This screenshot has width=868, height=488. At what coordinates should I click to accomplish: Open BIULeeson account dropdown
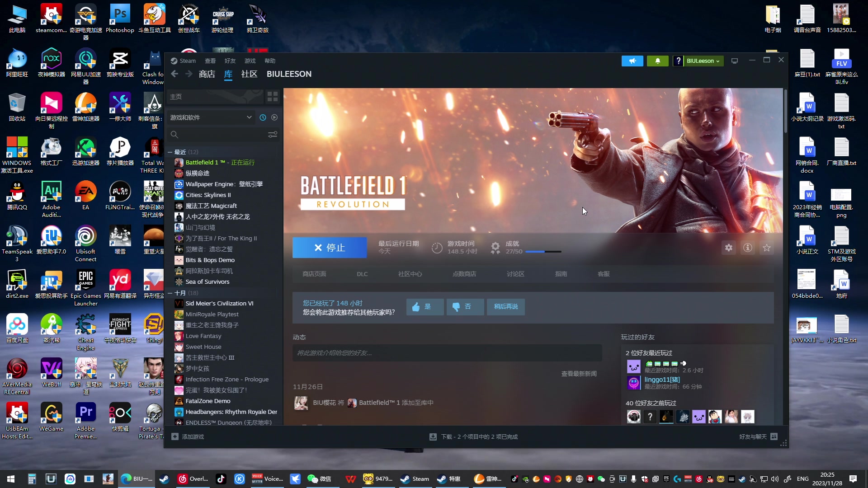click(703, 61)
